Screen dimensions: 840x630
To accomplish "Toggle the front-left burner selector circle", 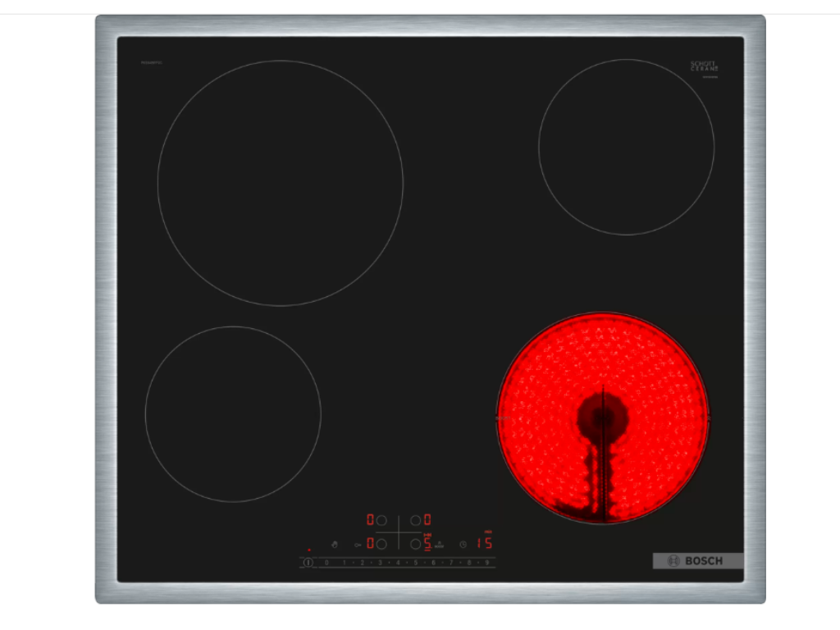I will point(382,544).
